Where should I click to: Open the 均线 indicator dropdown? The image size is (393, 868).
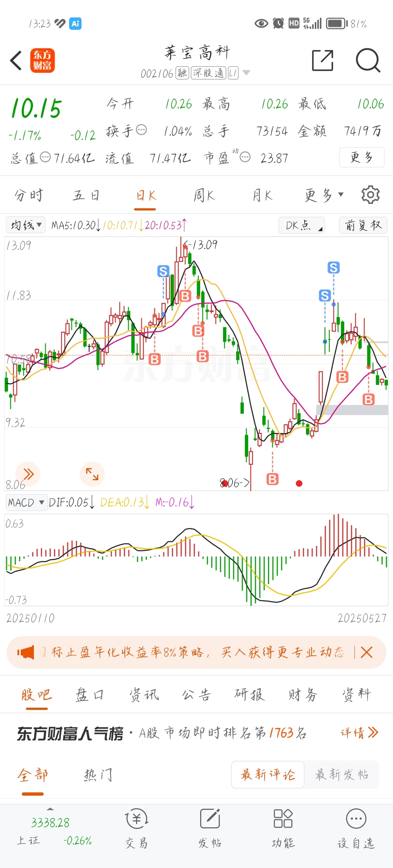point(25,225)
